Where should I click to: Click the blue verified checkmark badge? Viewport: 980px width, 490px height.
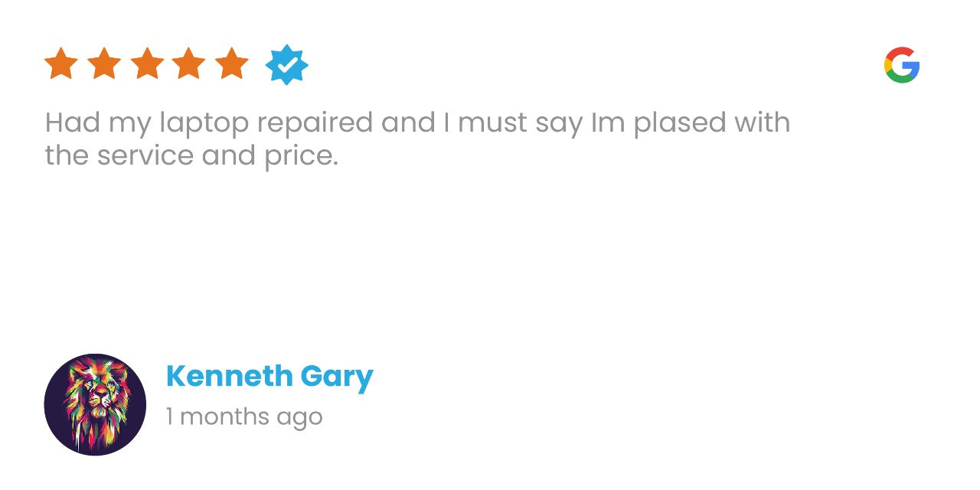[287, 65]
